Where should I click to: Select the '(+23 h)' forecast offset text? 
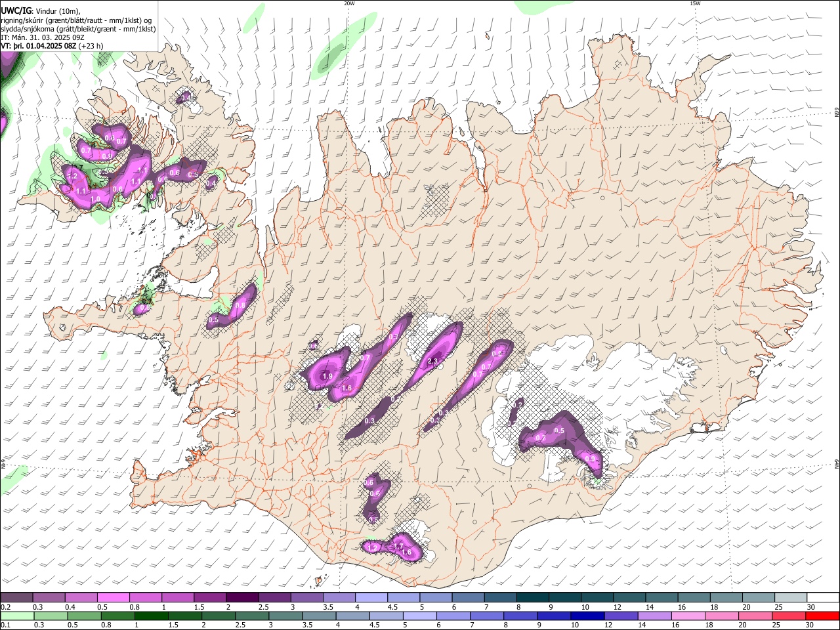click(91, 47)
